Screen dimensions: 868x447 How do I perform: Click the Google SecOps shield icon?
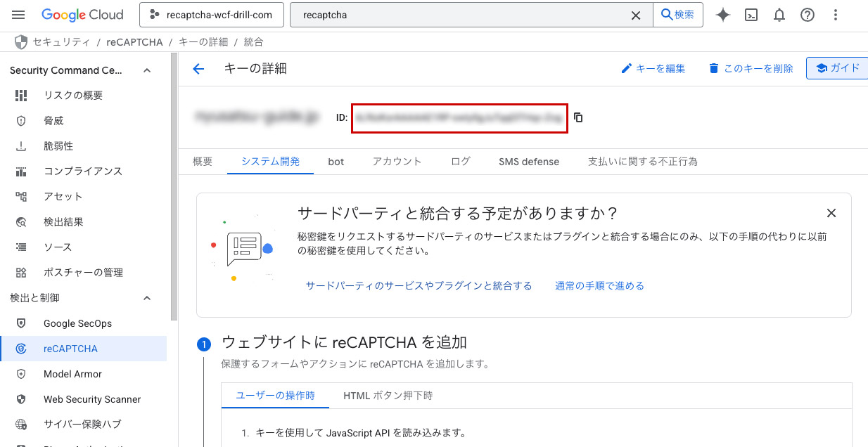21,323
